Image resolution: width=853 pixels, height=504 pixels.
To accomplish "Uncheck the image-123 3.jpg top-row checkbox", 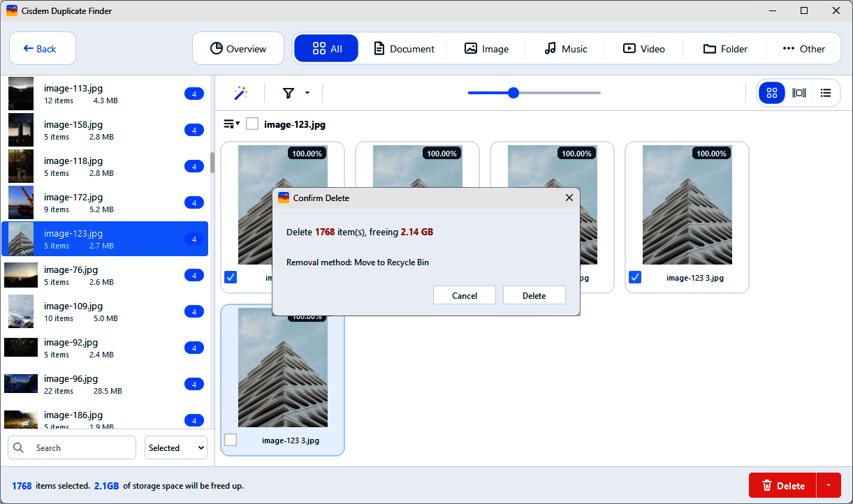I will pyautogui.click(x=635, y=277).
